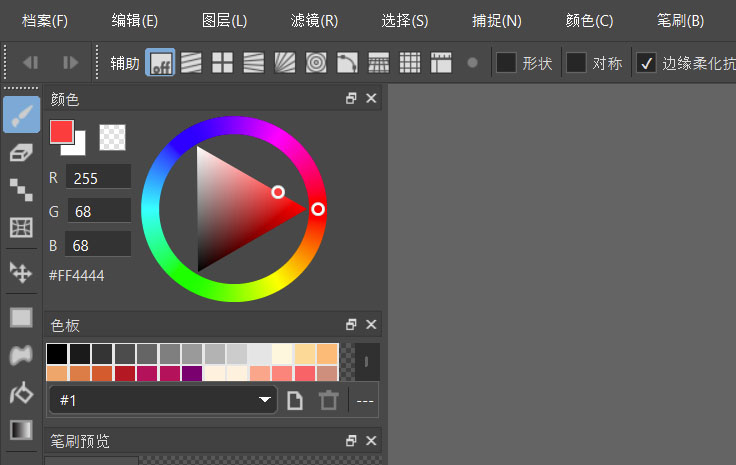Select the Gradient tool
The image size is (736, 465).
22,430
